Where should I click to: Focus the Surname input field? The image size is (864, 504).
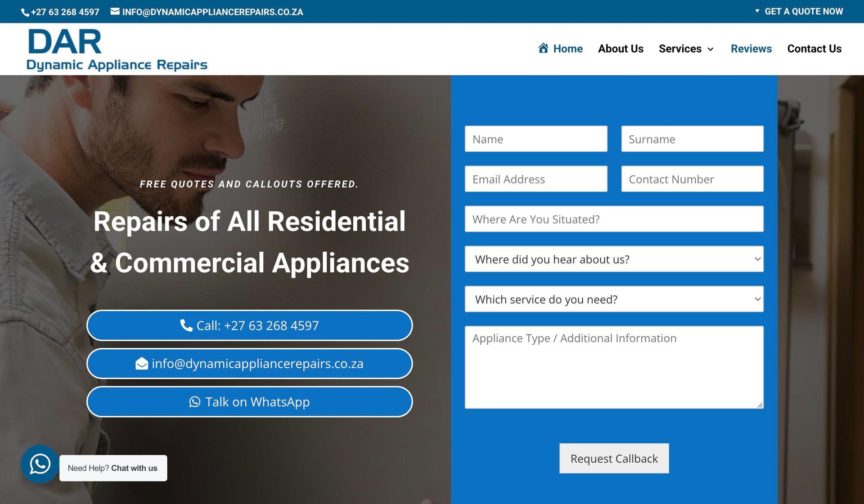(x=693, y=139)
